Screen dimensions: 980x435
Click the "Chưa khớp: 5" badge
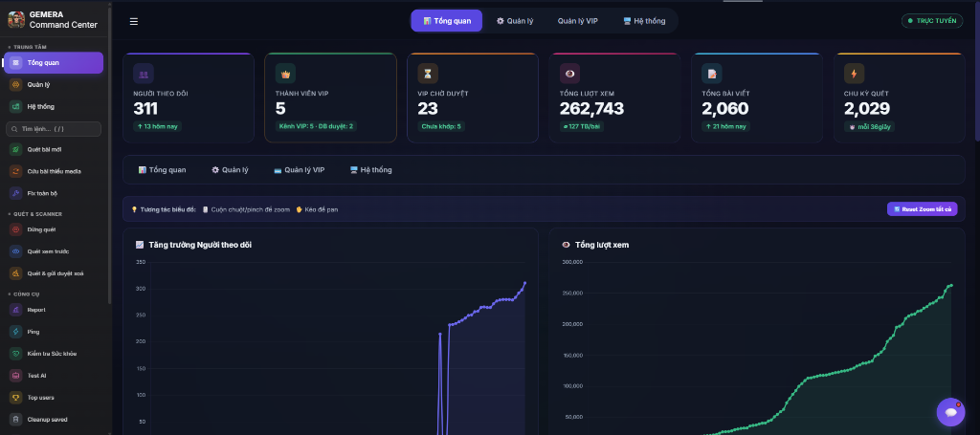441,126
